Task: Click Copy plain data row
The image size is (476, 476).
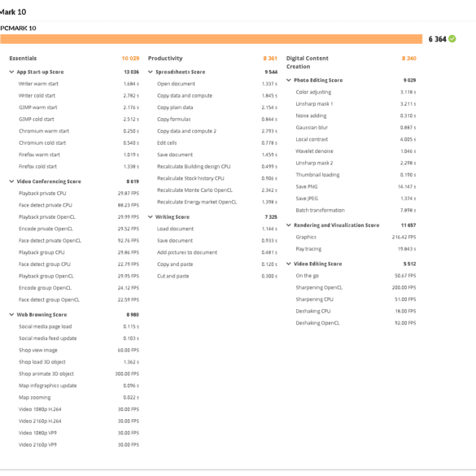Action: pos(217,107)
